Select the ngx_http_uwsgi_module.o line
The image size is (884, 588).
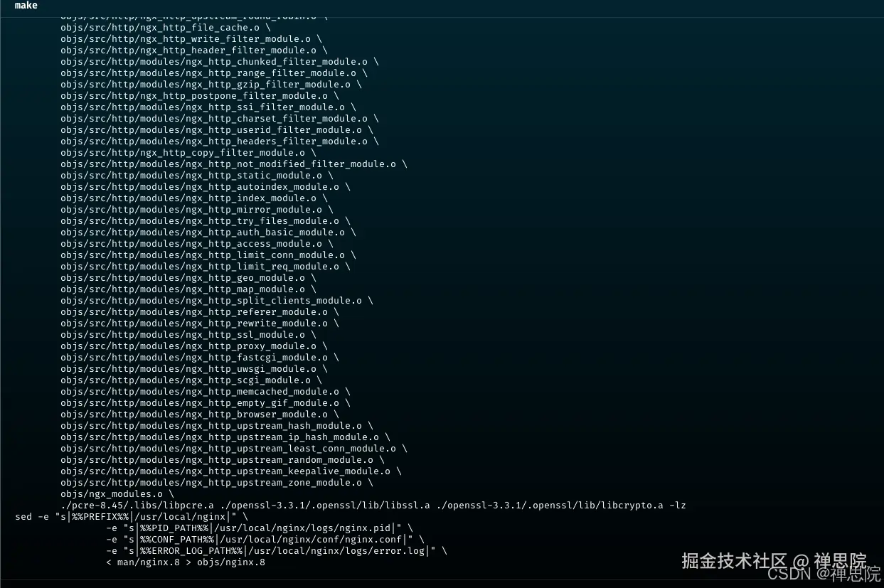193,369
